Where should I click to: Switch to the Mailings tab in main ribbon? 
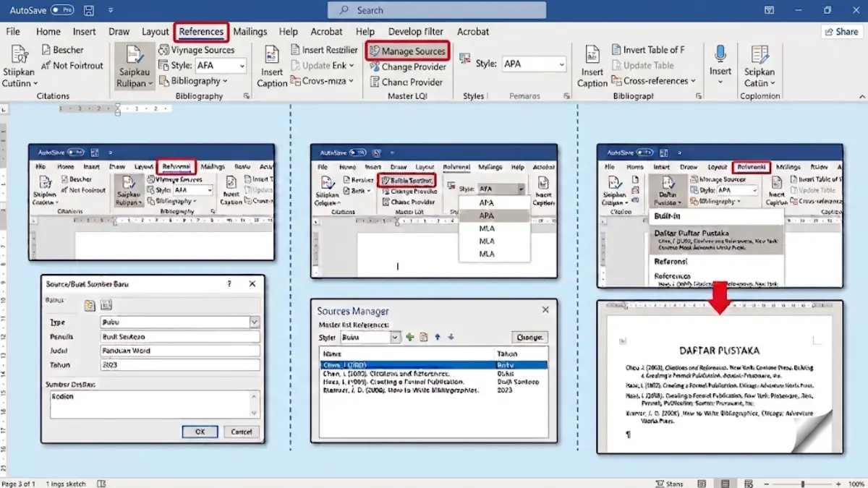[x=250, y=32]
